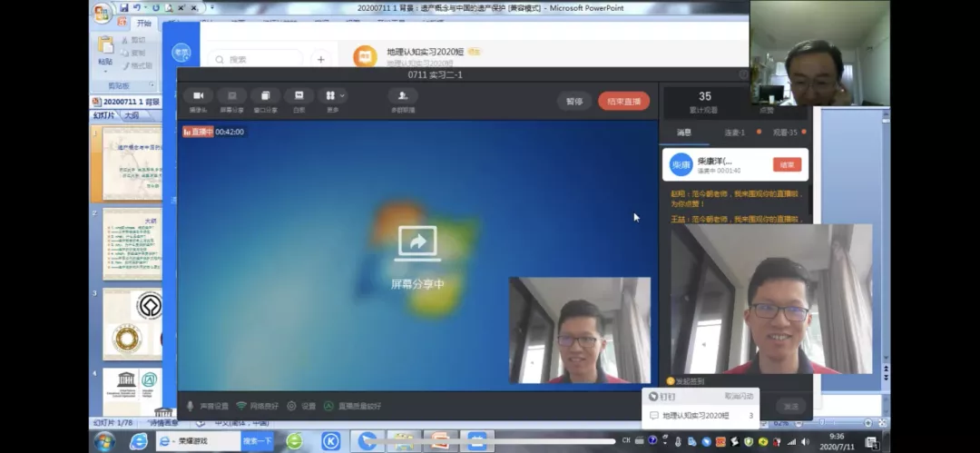The image size is (980, 453).
Task: Open the 观看·35 viewers tab
Action: tap(785, 133)
